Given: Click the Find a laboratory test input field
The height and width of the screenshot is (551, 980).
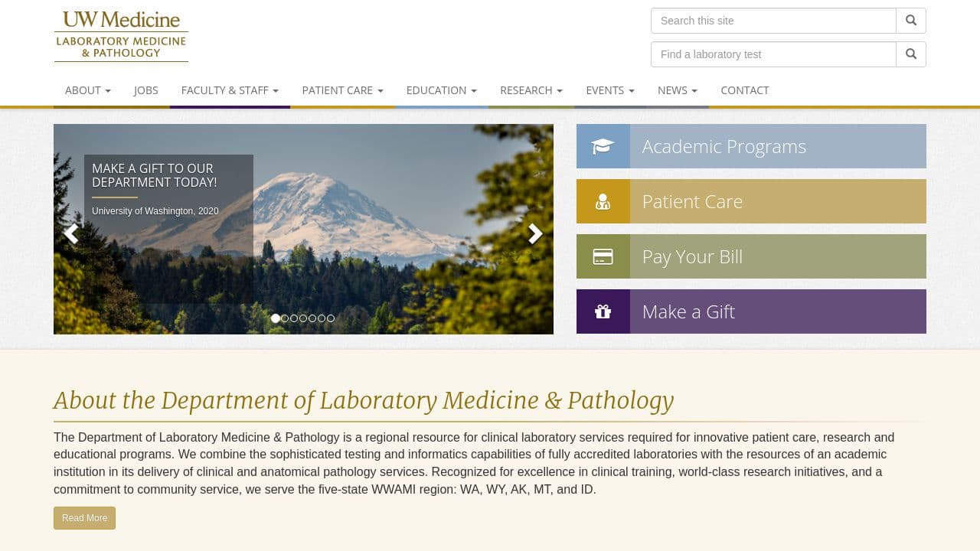Looking at the screenshot, I should click(773, 54).
